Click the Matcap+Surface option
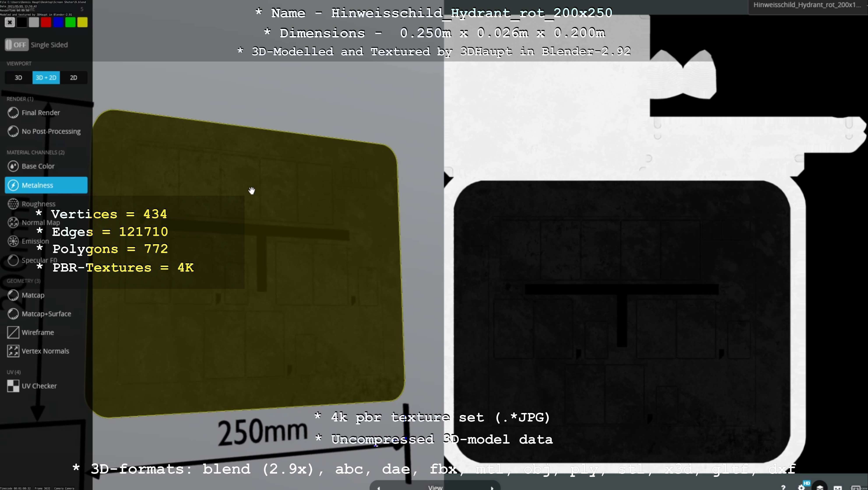This screenshot has width=868, height=490. point(46,314)
